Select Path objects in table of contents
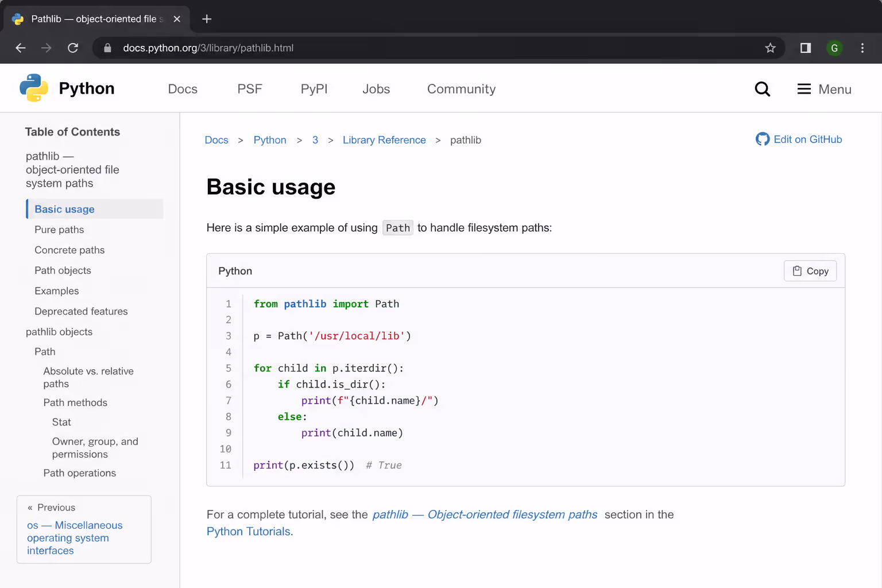The image size is (882, 588). coord(63,270)
